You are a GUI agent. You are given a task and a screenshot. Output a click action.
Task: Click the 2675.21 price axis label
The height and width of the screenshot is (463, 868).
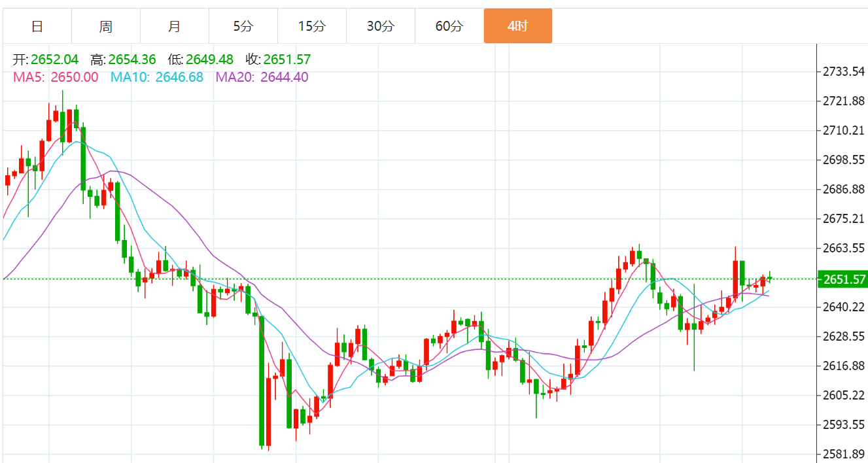(844, 218)
